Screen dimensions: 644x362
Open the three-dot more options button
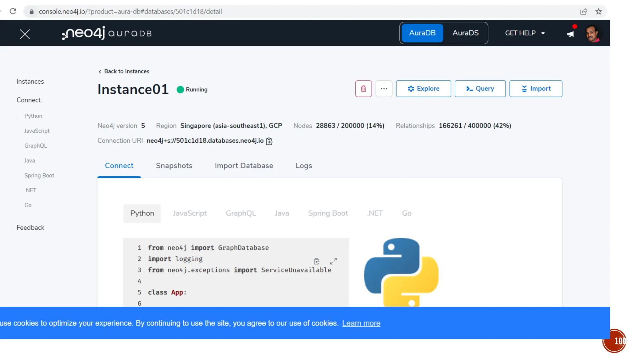[x=384, y=89]
